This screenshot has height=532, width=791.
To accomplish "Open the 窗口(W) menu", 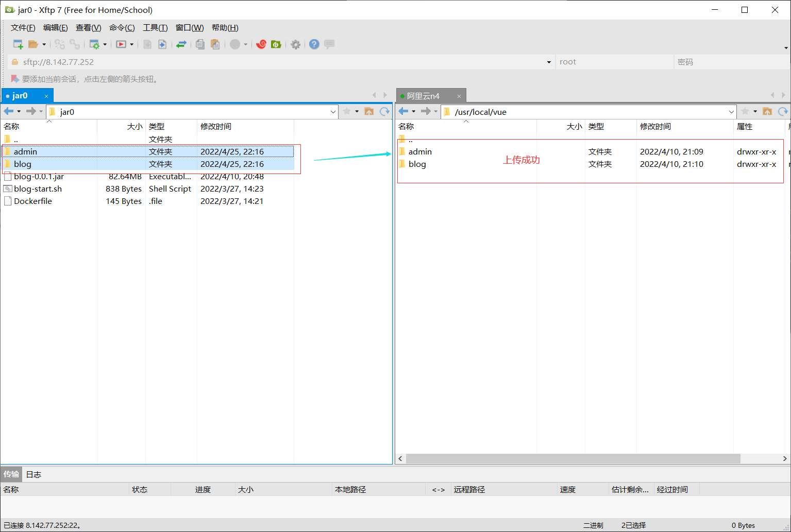I will 190,28.
